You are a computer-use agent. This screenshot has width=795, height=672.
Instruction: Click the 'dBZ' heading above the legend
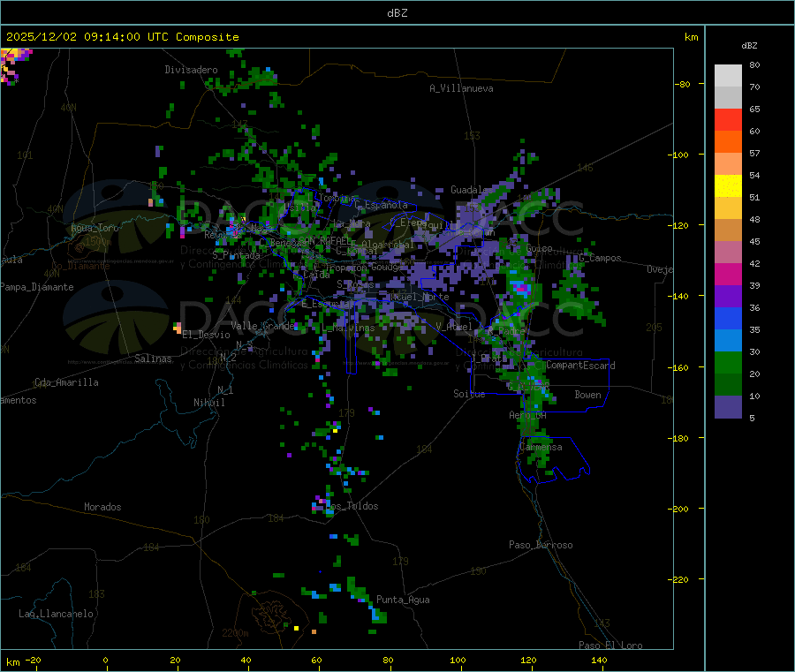749,46
